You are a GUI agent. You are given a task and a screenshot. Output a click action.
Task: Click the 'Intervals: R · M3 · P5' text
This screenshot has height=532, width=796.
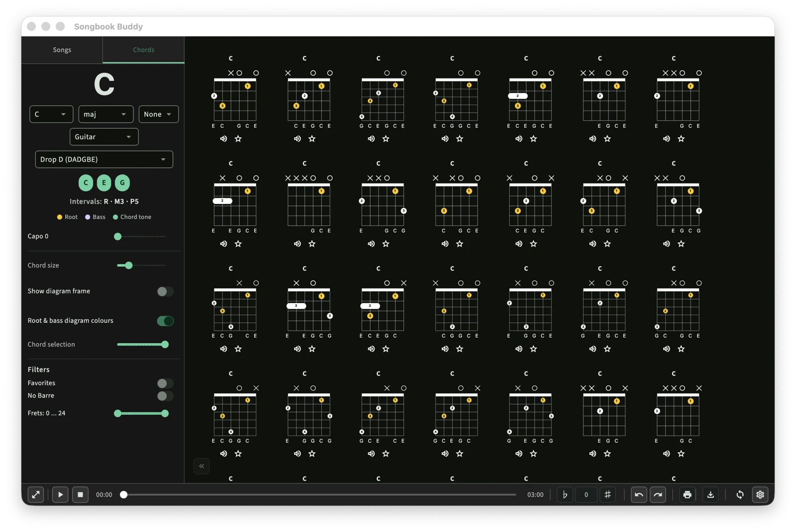coord(104,201)
